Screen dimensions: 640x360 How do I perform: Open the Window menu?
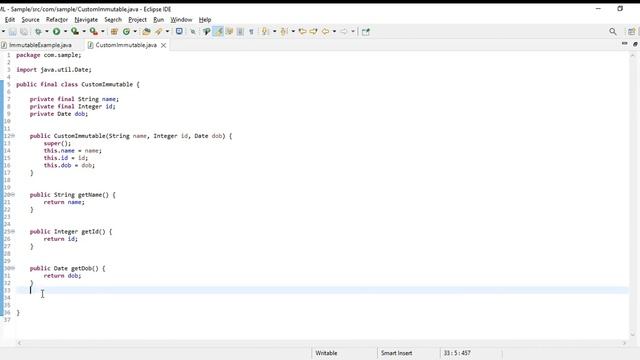[x=181, y=20]
